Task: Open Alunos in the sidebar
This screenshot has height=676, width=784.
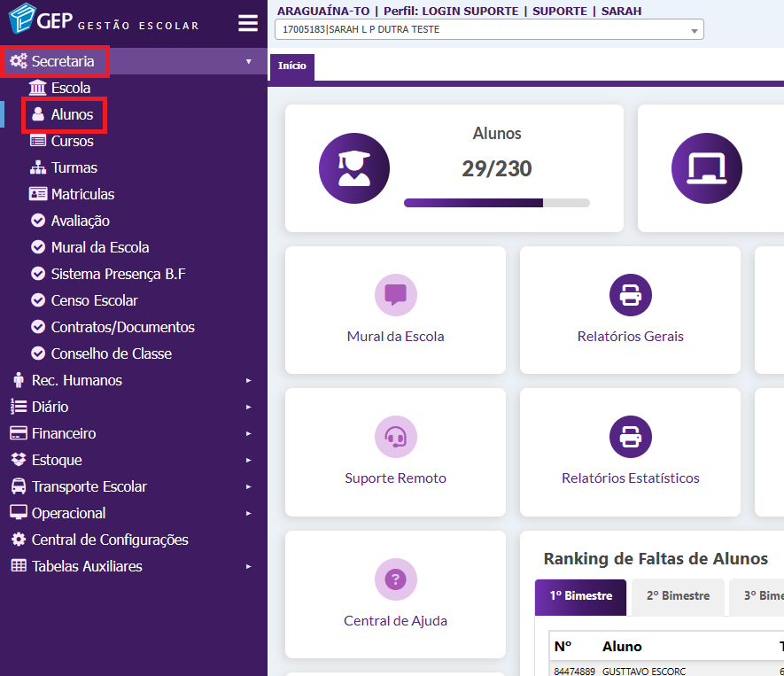Action: (71, 114)
